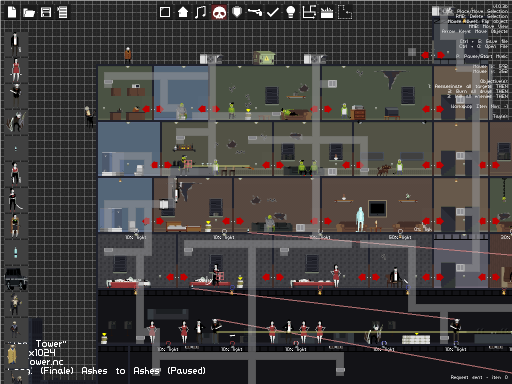Select the shield tool

(x=237, y=12)
